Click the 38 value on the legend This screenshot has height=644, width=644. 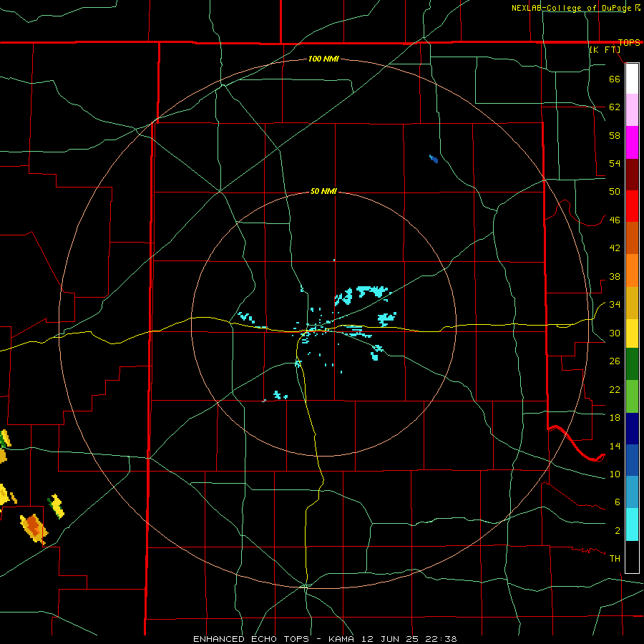615,277
